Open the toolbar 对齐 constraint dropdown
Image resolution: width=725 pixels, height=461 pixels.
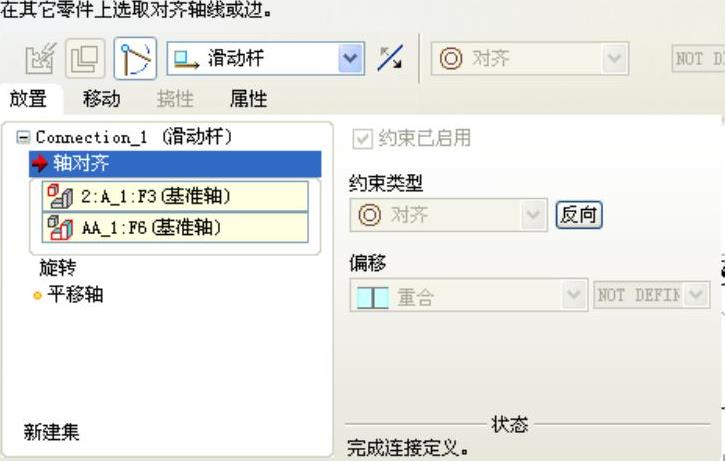(615, 58)
